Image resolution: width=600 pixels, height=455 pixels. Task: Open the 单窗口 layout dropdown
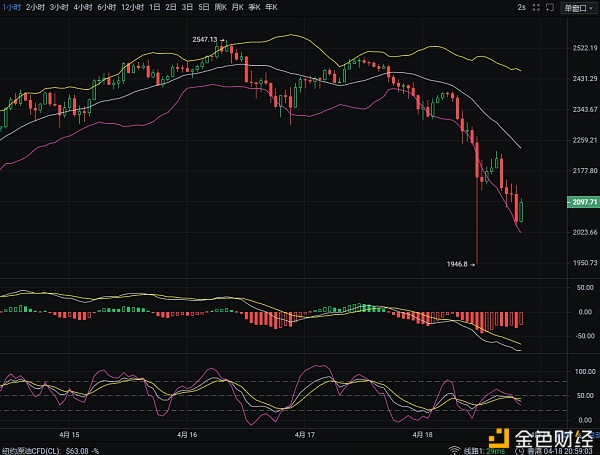click(x=579, y=8)
